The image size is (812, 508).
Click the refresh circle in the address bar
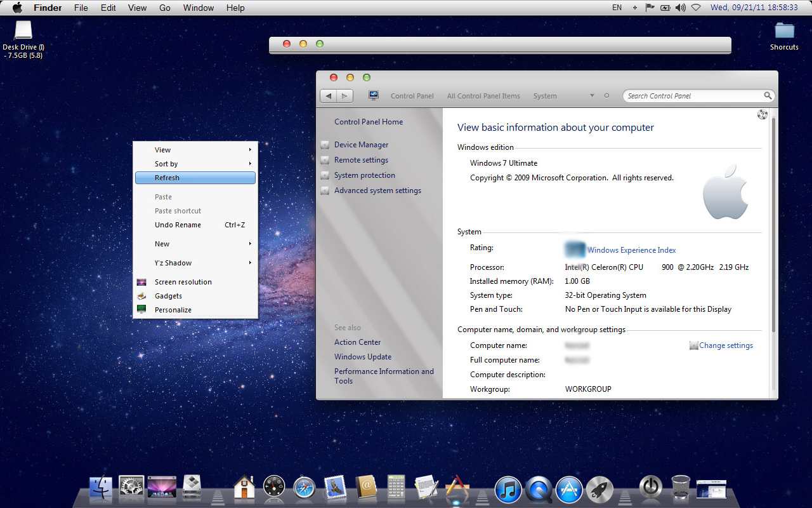(x=606, y=96)
